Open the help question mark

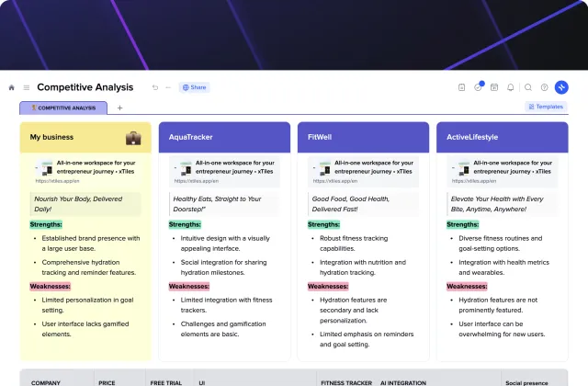544,87
